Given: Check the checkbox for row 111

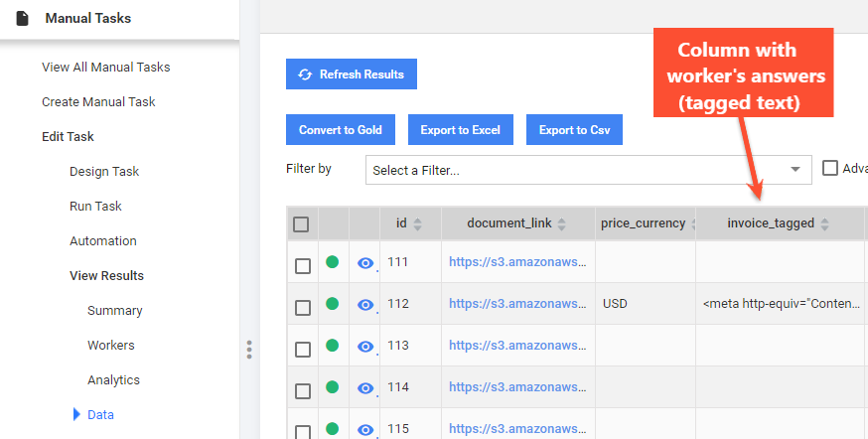Looking at the screenshot, I should (303, 266).
